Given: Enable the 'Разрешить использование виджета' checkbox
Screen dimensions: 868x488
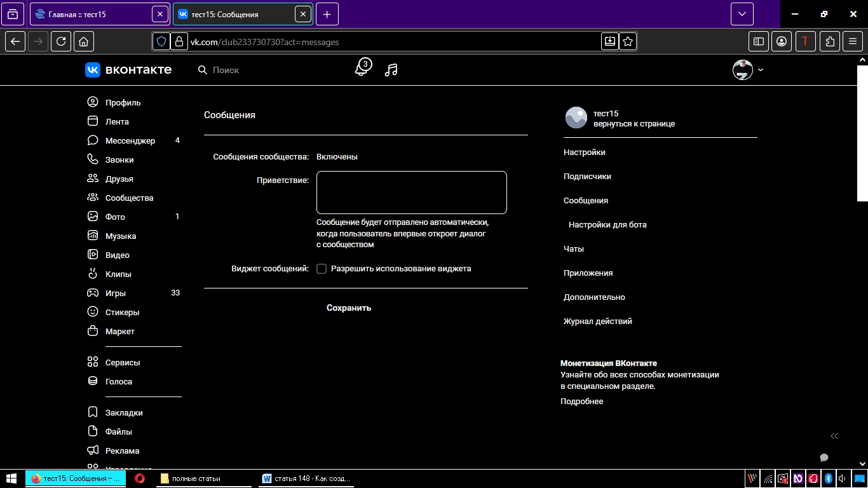Looking at the screenshot, I should click(322, 269).
